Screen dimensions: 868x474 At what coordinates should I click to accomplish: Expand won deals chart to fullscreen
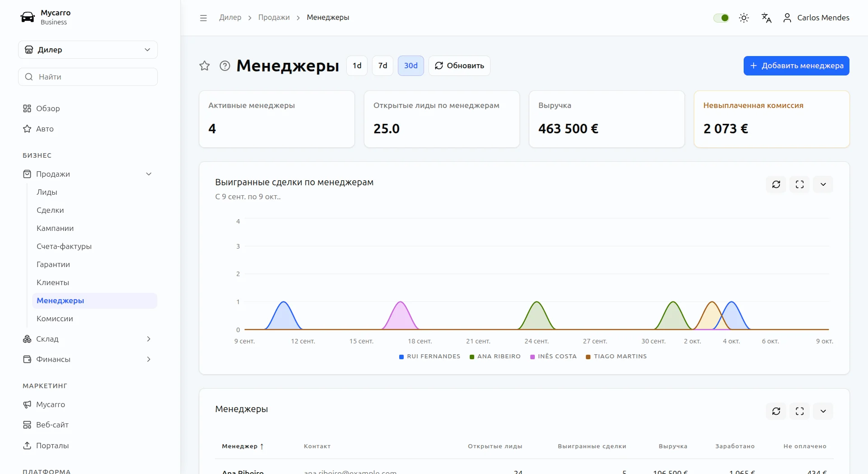coord(800,184)
